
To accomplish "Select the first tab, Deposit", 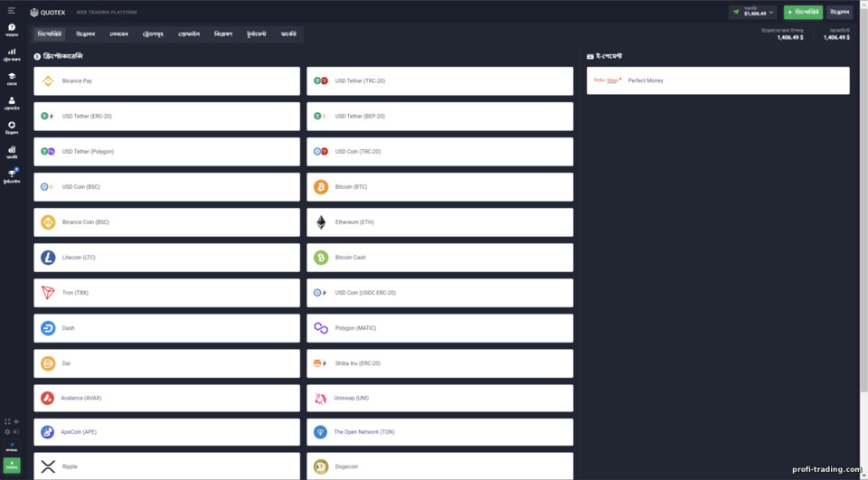I will pyautogui.click(x=49, y=34).
